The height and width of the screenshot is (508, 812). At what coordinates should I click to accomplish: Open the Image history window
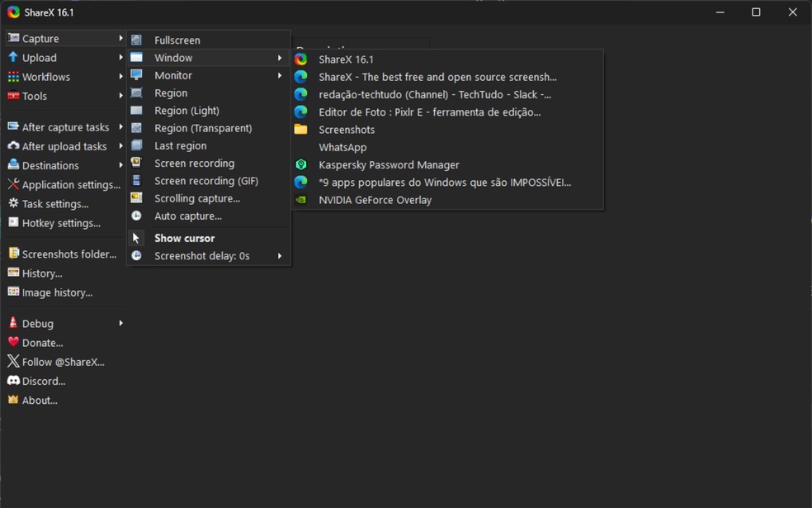point(57,292)
